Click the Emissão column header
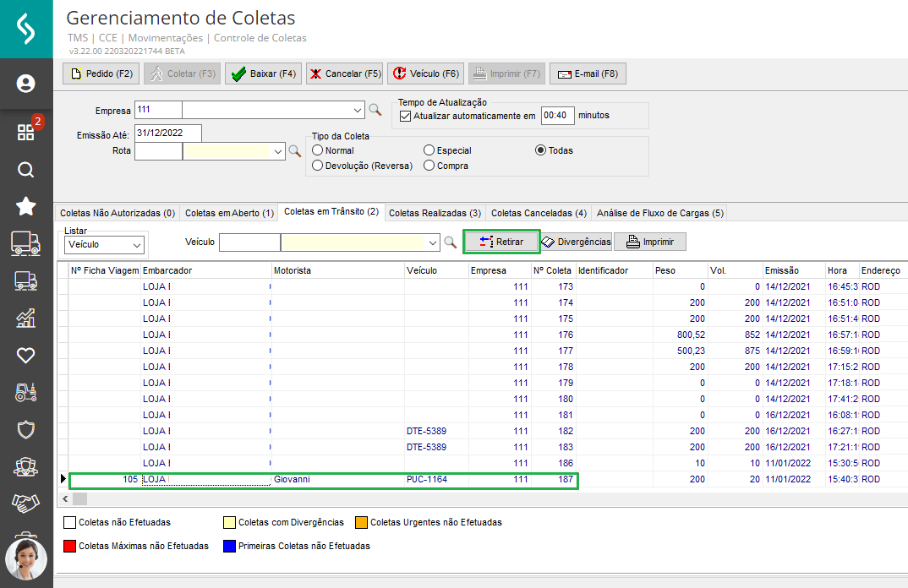This screenshot has height=588, width=908. click(x=793, y=270)
